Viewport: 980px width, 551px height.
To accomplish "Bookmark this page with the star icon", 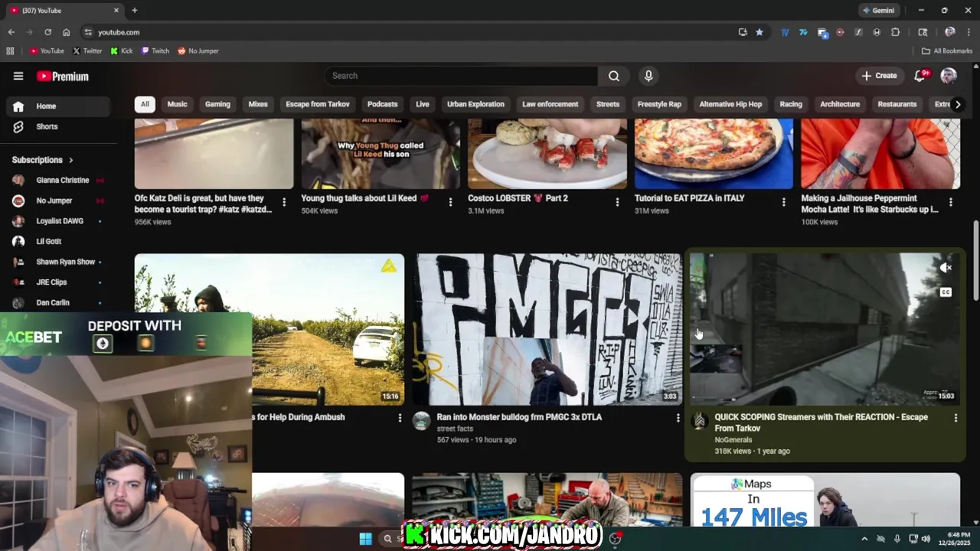I will (759, 32).
